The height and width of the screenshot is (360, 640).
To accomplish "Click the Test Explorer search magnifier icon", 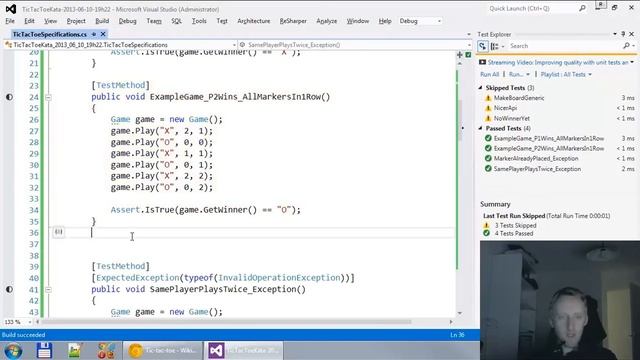I will [x=627, y=46].
